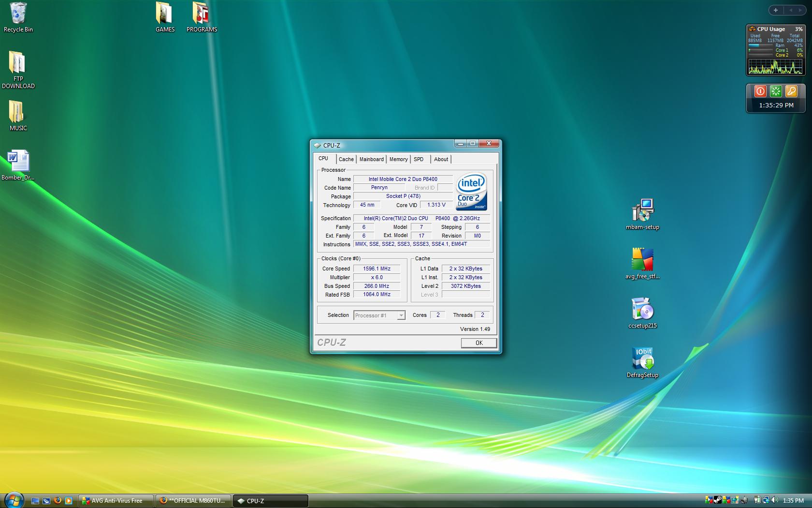Viewport: 812px width, 508px height.
Task: Select the GAMES folder icon
Action: pyautogui.click(x=165, y=18)
